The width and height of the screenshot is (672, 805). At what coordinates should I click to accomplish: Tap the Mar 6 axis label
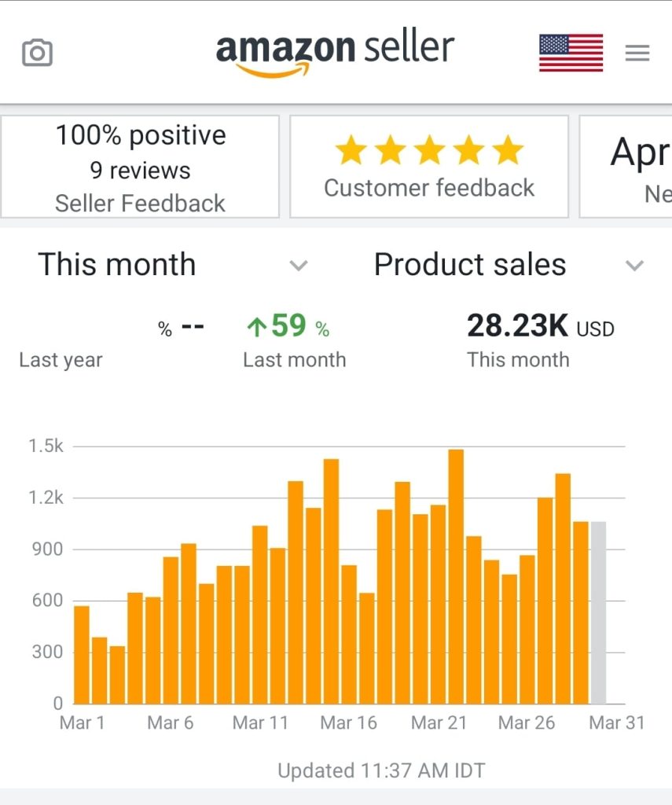click(171, 722)
